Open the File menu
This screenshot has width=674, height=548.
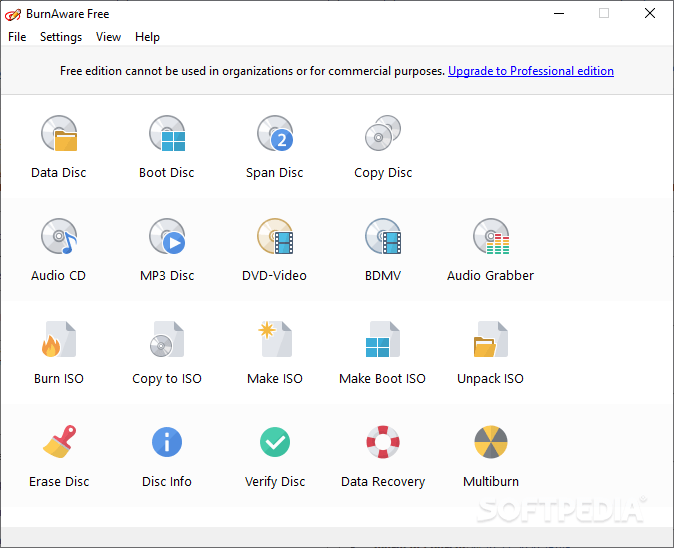pyautogui.click(x=17, y=37)
